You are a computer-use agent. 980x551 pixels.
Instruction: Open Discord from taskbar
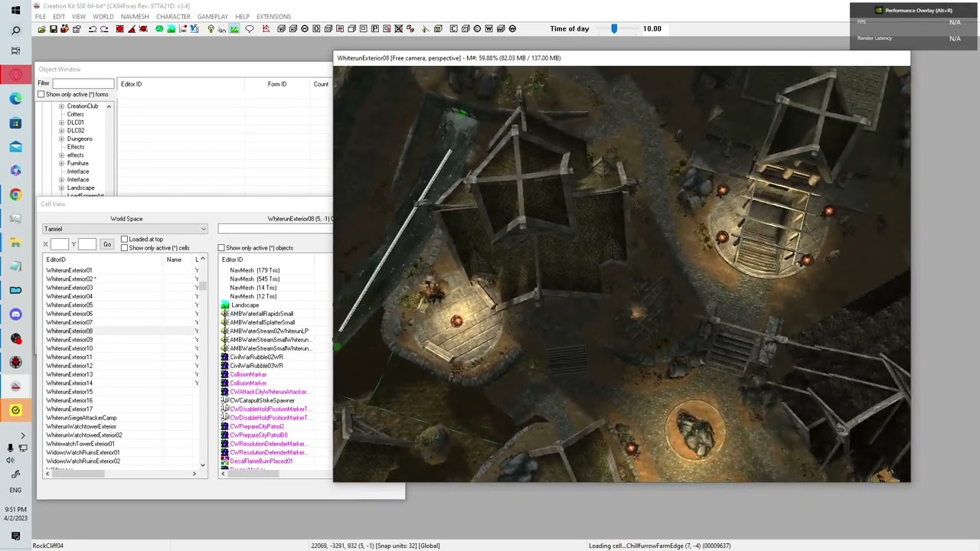click(15, 314)
